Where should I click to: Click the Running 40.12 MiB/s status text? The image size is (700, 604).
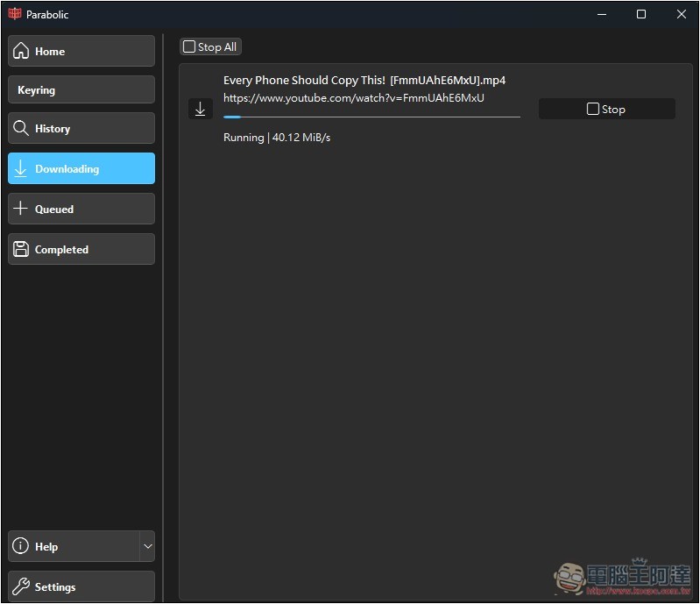coord(277,138)
